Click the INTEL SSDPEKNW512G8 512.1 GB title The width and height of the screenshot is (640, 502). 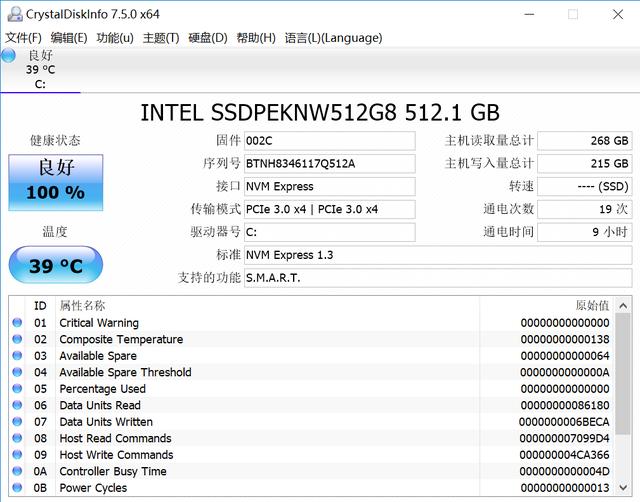[320, 113]
